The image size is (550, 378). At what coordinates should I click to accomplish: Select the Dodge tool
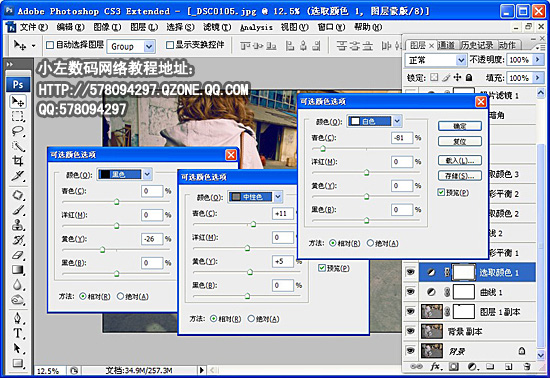click(18, 300)
